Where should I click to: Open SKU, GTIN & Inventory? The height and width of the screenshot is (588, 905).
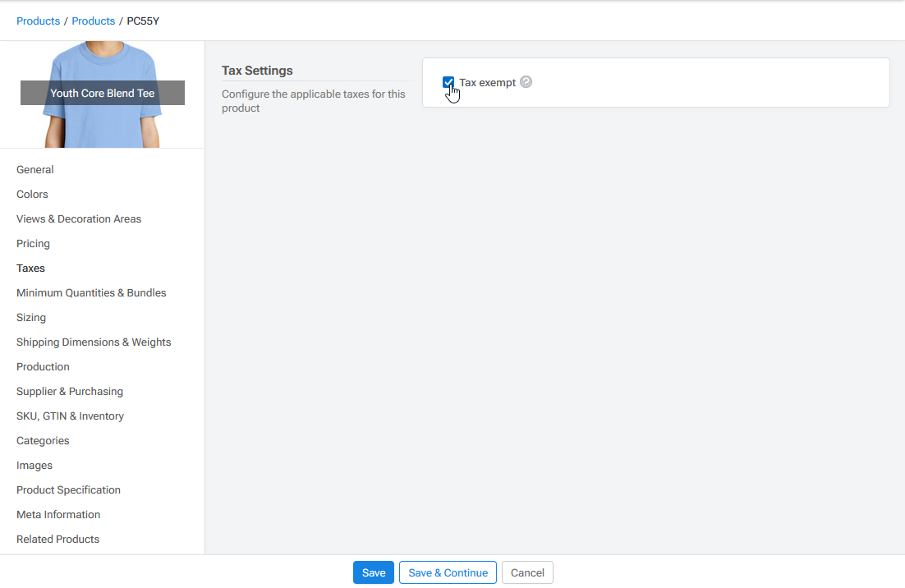pos(70,416)
